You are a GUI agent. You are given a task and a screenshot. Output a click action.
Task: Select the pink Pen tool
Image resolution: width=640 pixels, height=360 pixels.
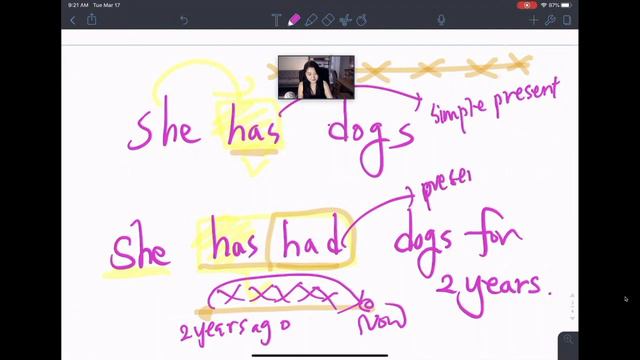tap(294, 20)
